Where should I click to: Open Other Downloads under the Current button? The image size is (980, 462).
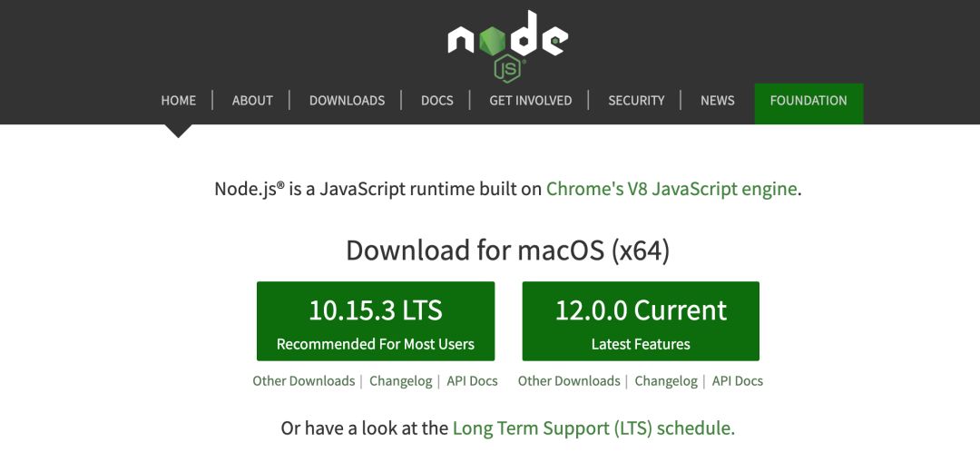click(x=569, y=380)
